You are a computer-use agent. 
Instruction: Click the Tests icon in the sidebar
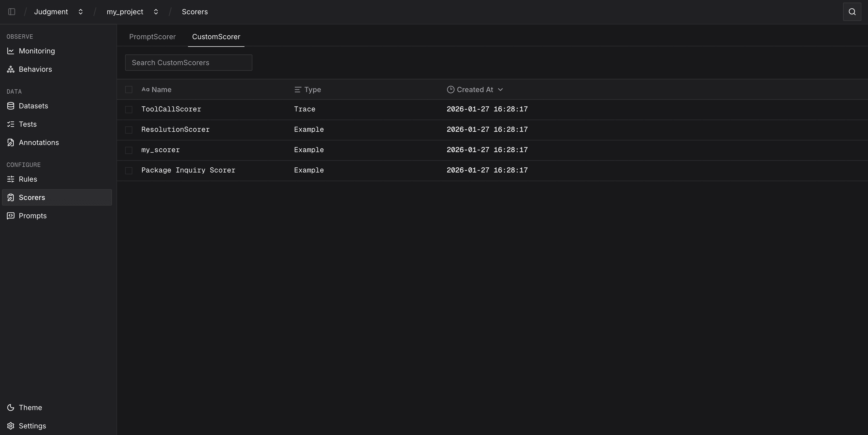pos(10,124)
